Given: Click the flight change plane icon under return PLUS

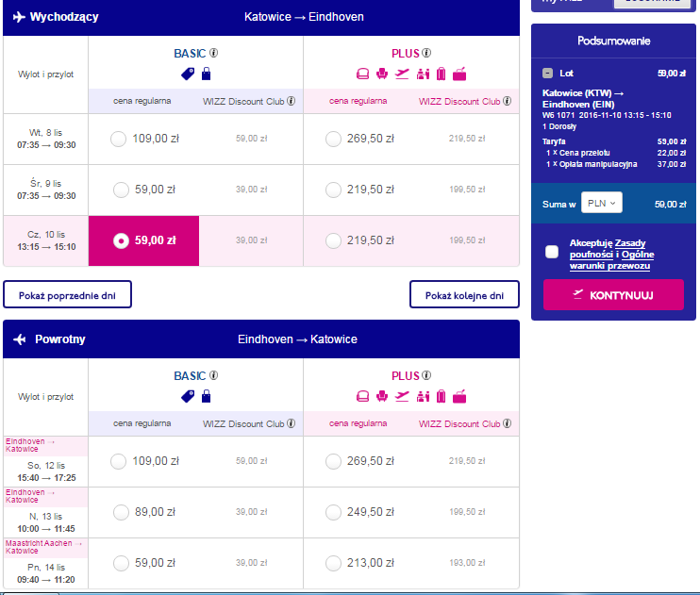Looking at the screenshot, I should [402, 396].
